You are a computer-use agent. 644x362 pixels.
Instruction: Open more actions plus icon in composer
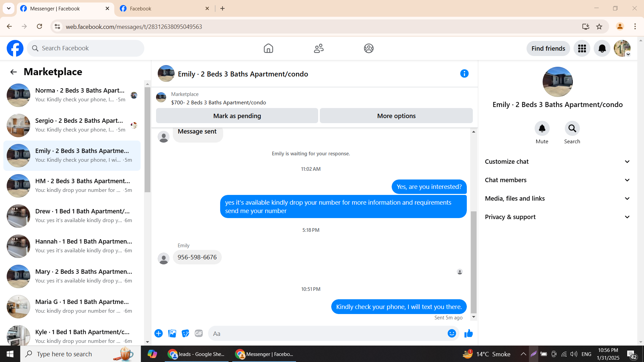[159, 333]
